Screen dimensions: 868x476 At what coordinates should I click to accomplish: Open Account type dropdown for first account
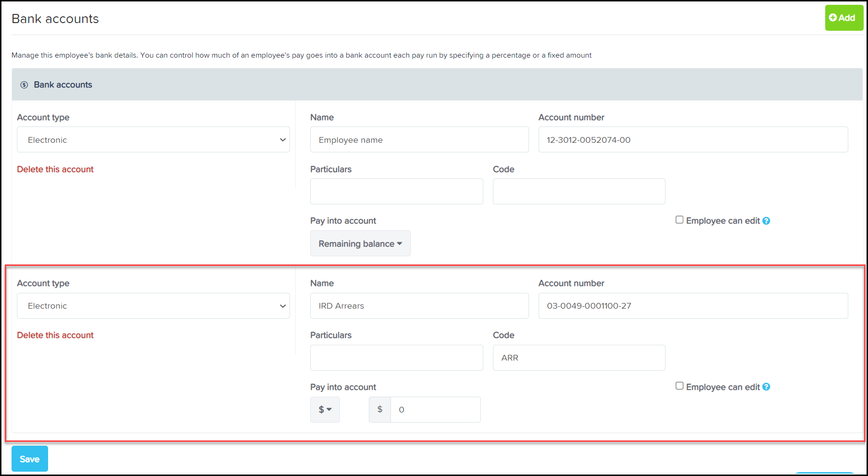click(153, 140)
